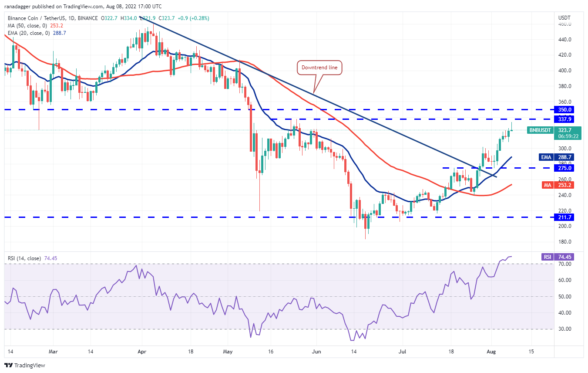
Task: Click '16' on the time axis
Action: pyautogui.click(x=271, y=351)
